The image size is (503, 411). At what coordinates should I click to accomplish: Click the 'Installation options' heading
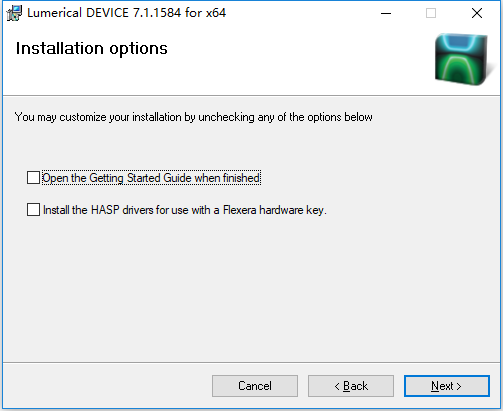(92, 49)
